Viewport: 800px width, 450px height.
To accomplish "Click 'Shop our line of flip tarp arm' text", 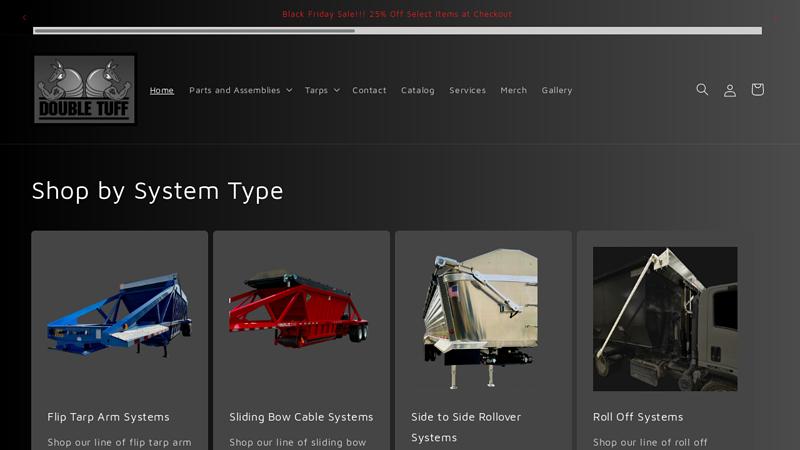I will pos(119,442).
